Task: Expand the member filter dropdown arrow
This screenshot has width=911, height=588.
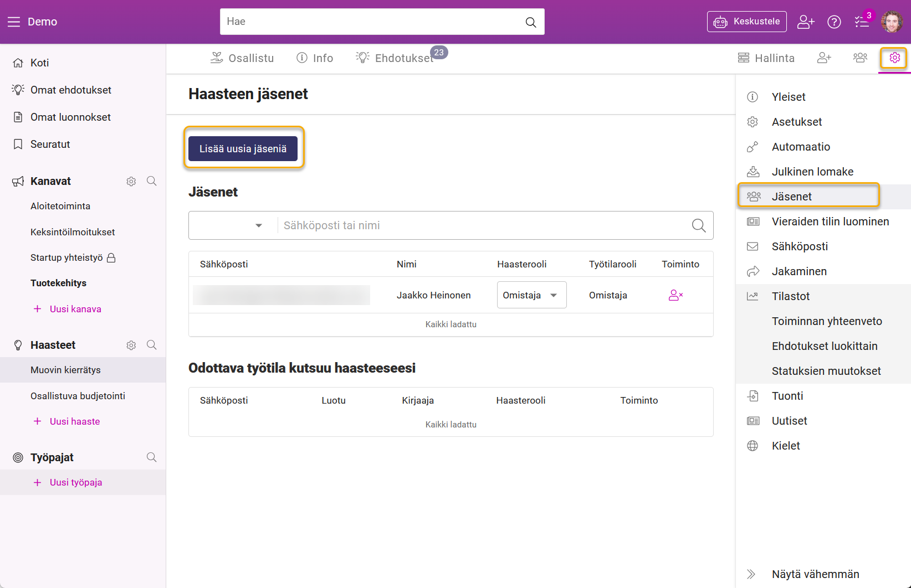Action: pyautogui.click(x=258, y=225)
